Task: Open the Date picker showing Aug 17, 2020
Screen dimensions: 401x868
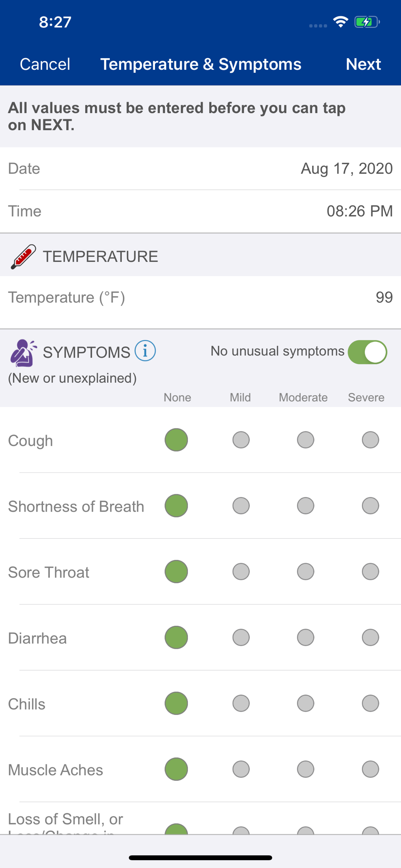Action: 200,168
